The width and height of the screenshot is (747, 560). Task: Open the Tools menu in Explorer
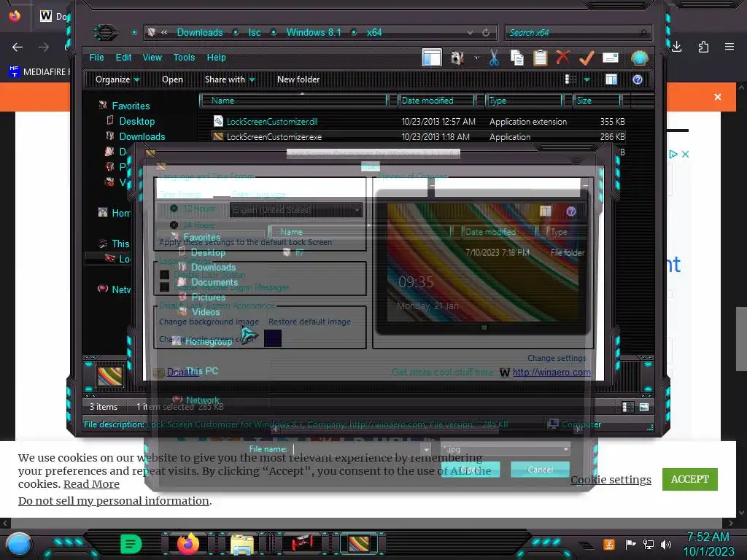pyautogui.click(x=184, y=57)
